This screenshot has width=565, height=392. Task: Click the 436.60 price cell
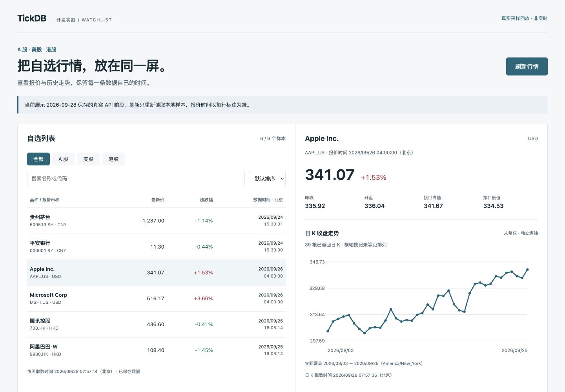tap(156, 324)
